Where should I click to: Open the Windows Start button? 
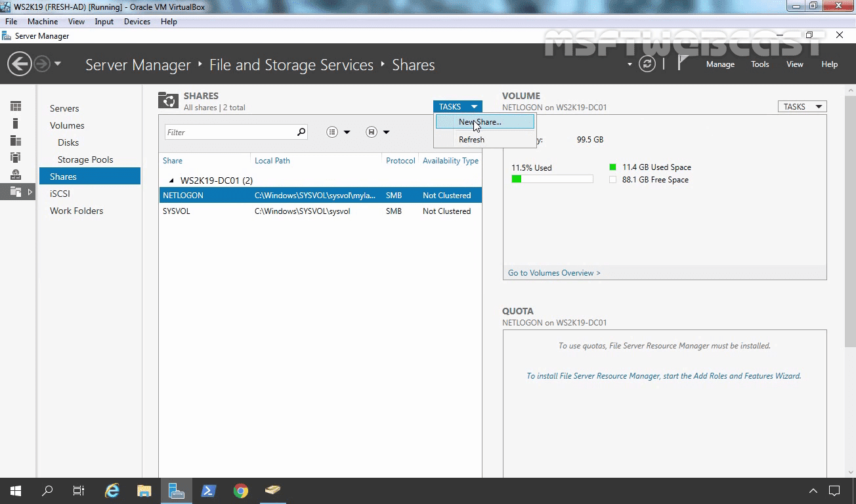pyautogui.click(x=16, y=490)
